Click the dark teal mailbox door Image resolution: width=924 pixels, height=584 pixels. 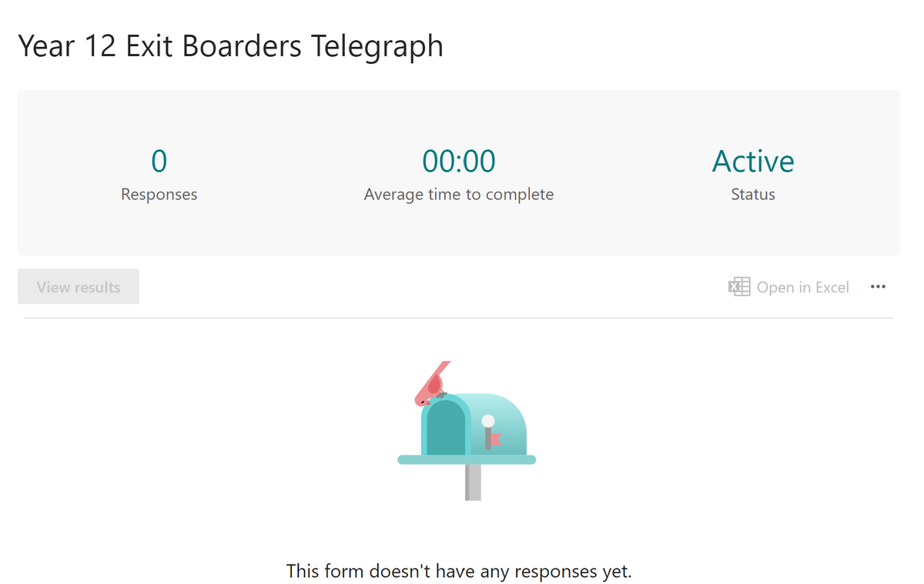(x=446, y=429)
